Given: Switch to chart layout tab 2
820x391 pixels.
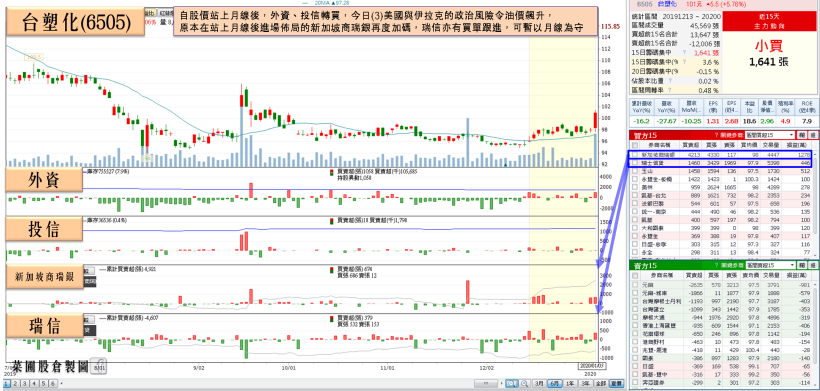Looking at the screenshot, I should 15,384.
